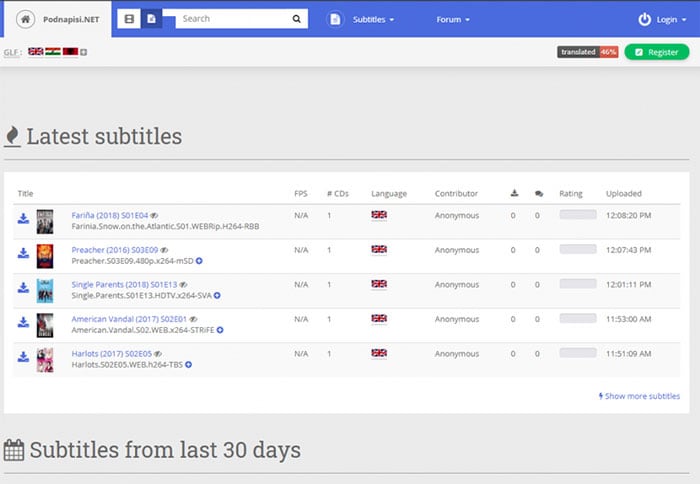Download the Preacher S03E09 subtitle
This screenshot has width=700, height=484.
(23, 253)
